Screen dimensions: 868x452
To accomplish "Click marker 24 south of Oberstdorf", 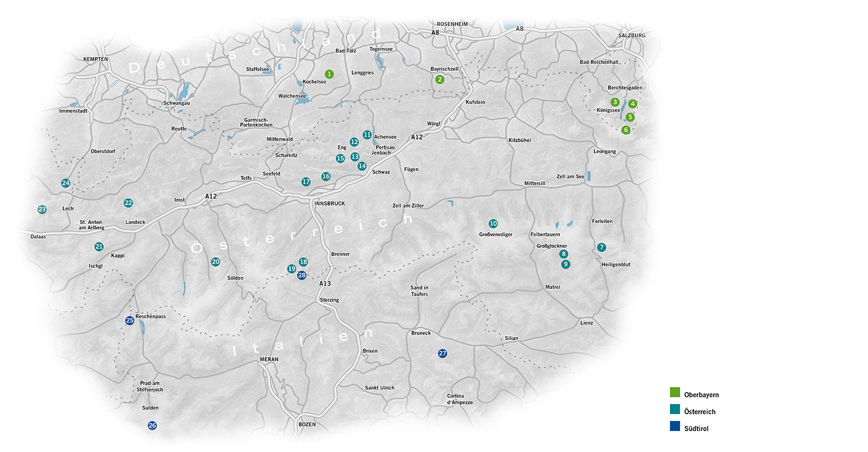I will tap(66, 183).
